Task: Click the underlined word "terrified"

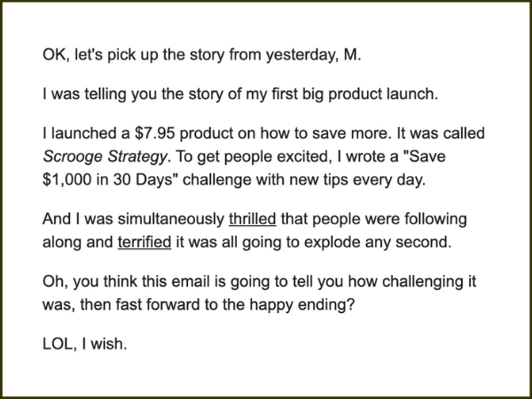Action: [x=145, y=242]
